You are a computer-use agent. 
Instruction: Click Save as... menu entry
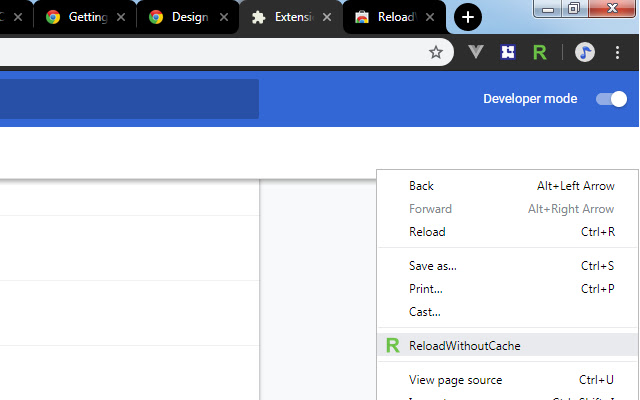click(x=432, y=266)
